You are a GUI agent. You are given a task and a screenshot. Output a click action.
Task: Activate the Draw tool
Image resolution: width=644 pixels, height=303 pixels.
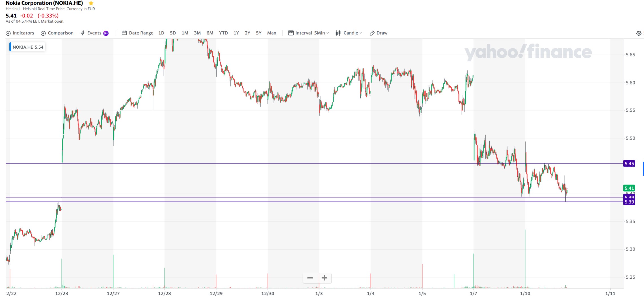(x=379, y=33)
